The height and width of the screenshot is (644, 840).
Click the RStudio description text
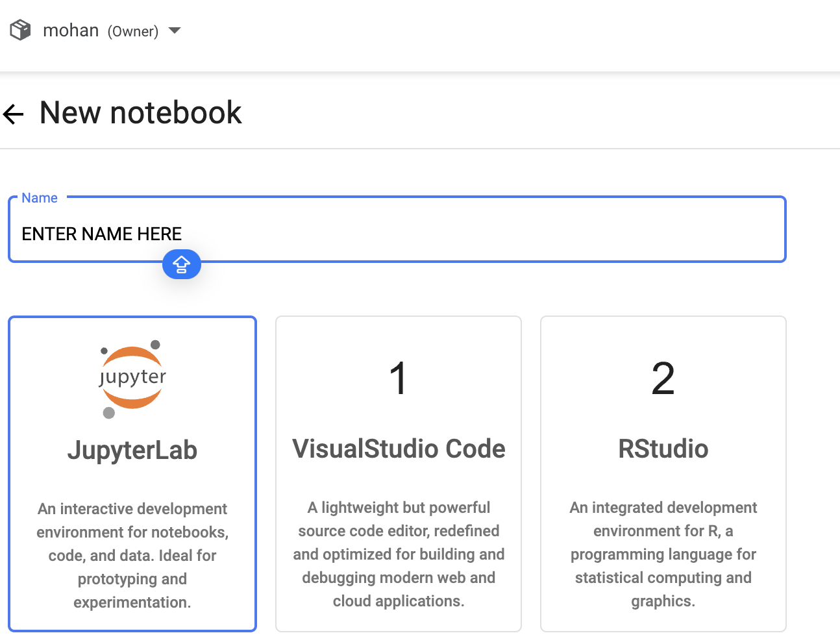tap(663, 554)
